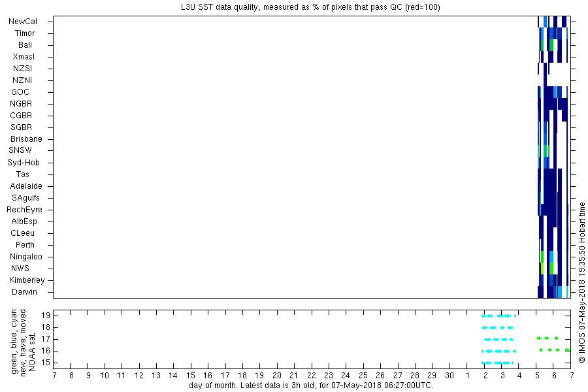Click the Syd-Hob region label
Screen dimensions: 588x392
tap(24, 163)
